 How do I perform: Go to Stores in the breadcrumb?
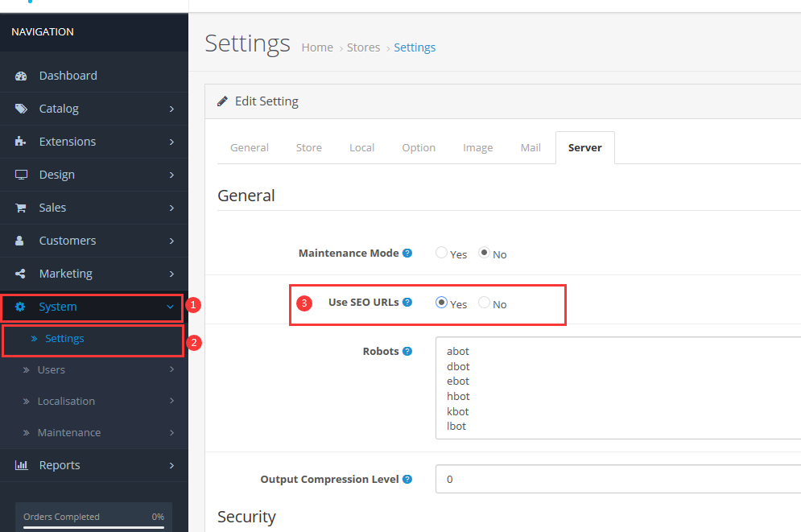(x=363, y=47)
